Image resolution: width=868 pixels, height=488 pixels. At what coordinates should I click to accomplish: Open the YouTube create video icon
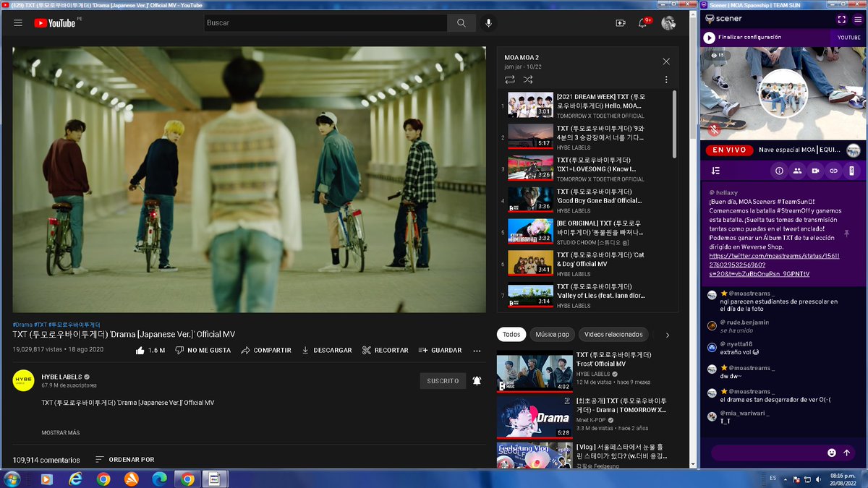click(620, 22)
